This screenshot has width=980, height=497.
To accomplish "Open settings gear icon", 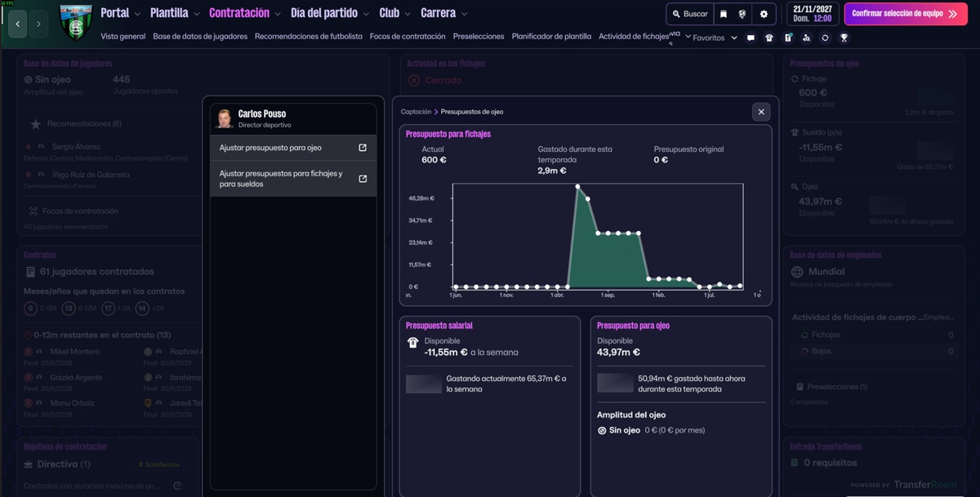I will [764, 14].
